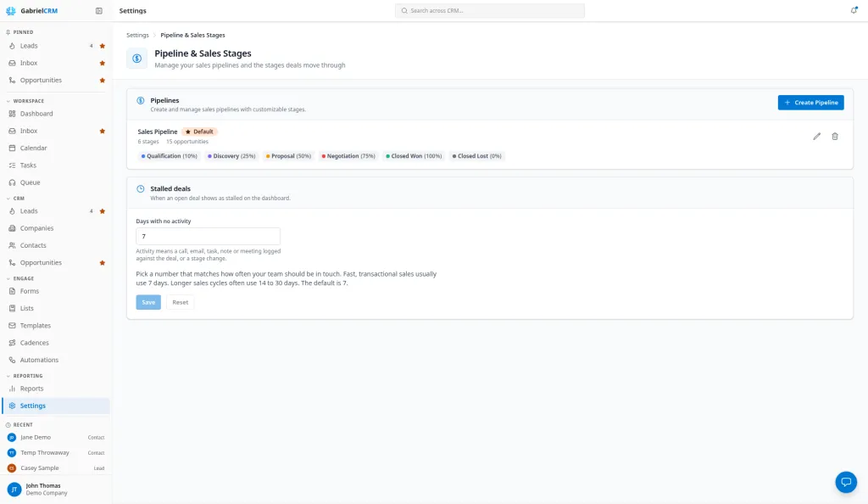Toggle star on CRM Leads

pos(103,211)
